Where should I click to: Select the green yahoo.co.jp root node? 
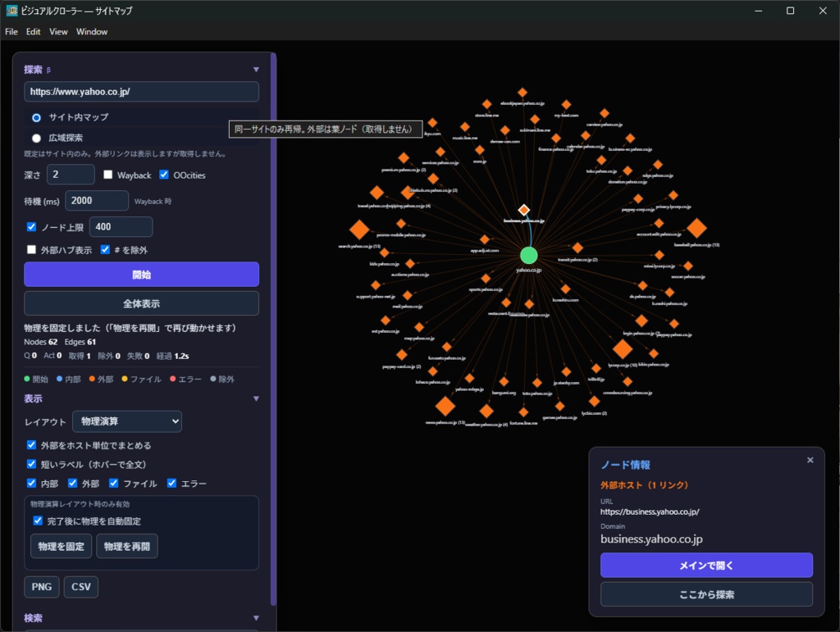529,255
